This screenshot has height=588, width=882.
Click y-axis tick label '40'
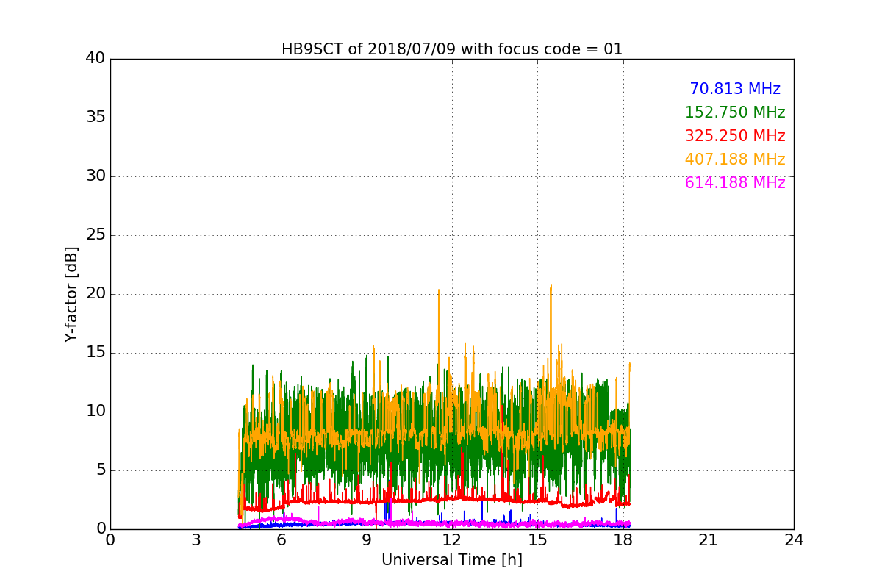pyautogui.click(x=96, y=59)
